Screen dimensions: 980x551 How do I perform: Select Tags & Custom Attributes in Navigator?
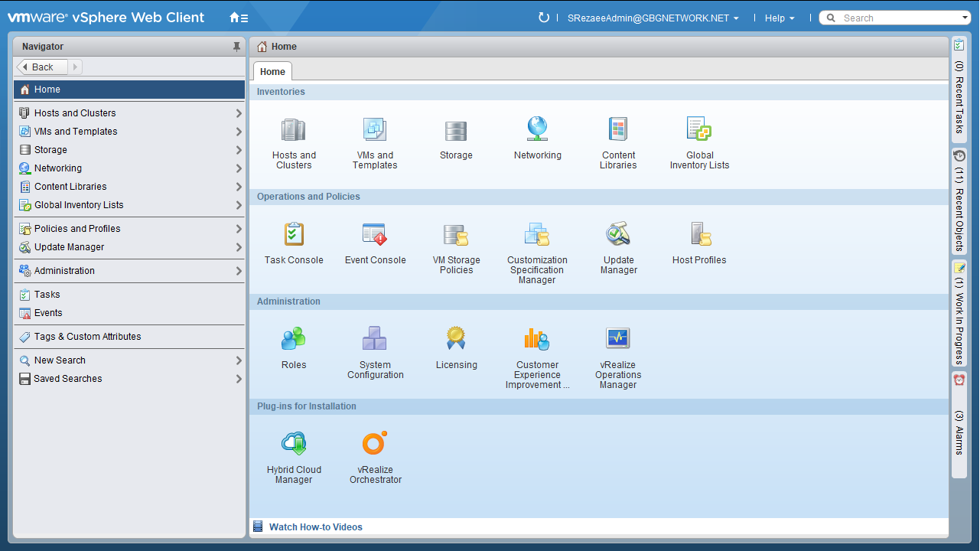(x=87, y=337)
